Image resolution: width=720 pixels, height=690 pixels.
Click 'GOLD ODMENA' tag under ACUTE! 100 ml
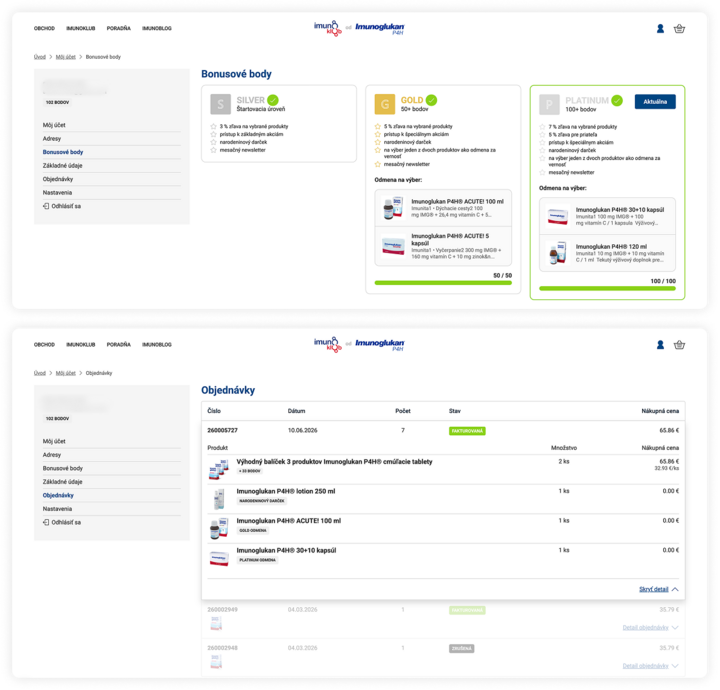coord(253,531)
